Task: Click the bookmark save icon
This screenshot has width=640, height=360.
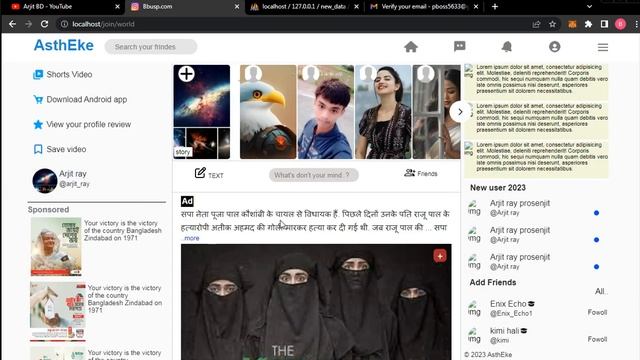Action: [38, 149]
